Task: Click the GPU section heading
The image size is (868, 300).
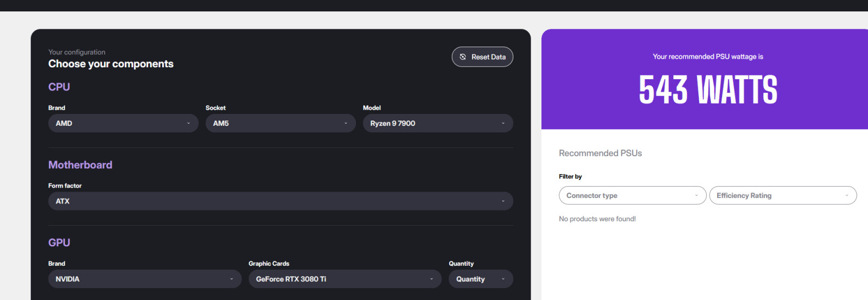Action: 59,242
